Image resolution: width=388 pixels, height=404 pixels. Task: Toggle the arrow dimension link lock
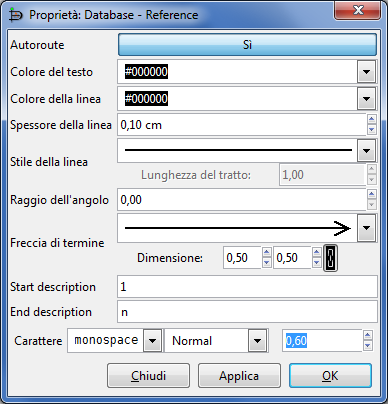[x=330, y=258]
